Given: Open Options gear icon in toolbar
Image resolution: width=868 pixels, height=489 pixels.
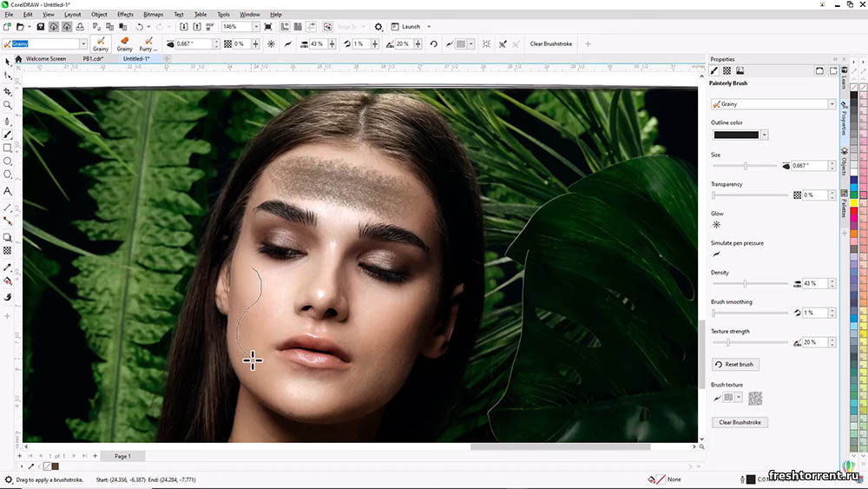Looking at the screenshot, I should click(x=378, y=27).
